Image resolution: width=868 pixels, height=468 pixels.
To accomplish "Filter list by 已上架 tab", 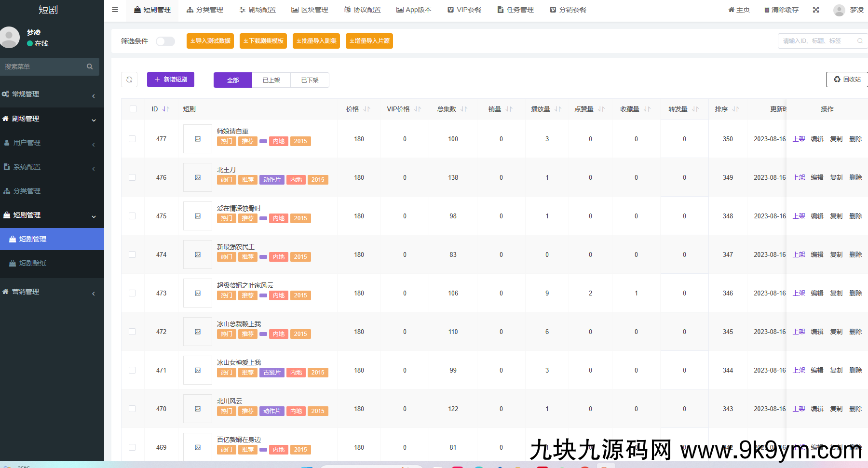I will [x=271, y=80].
